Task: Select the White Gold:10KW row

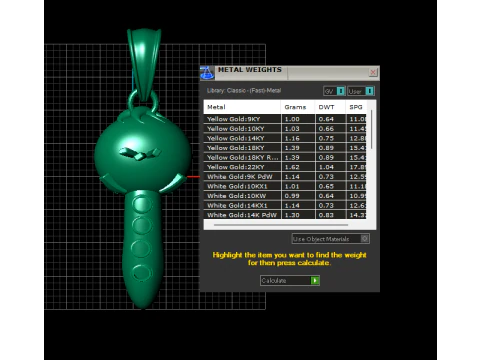Action: (x=285, y=196)
